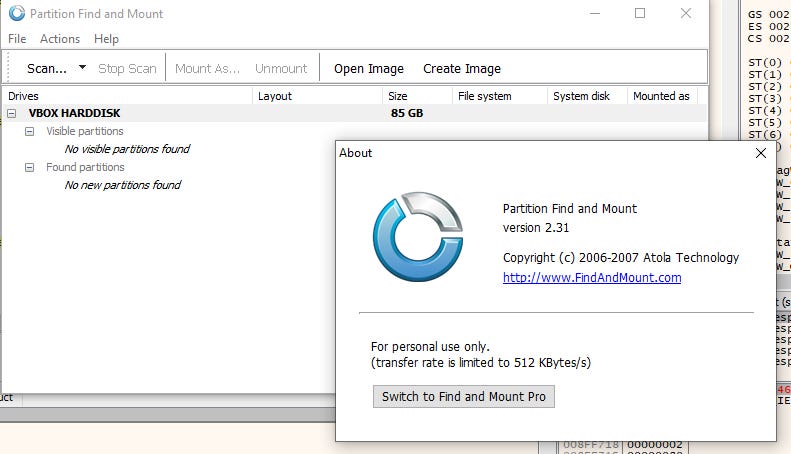The height and width of the screenshot is (454, 791).
Task: Click the 'For personal use only.' text
Action: pyautogui.click(x=430, y=347)
